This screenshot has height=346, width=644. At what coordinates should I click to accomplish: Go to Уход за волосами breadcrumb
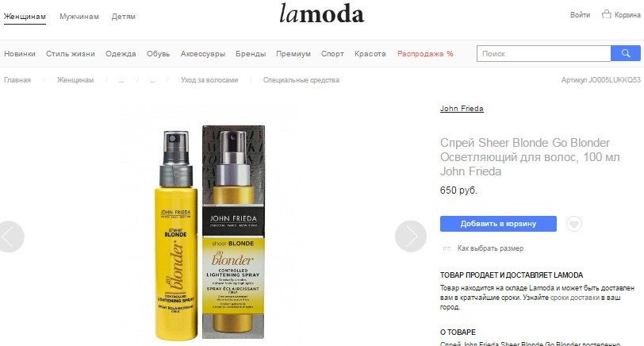tap(209, 80)
